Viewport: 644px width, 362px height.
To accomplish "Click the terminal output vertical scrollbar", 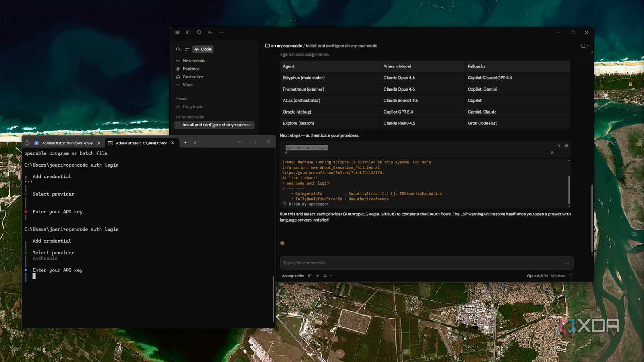I will click(569, 190).
